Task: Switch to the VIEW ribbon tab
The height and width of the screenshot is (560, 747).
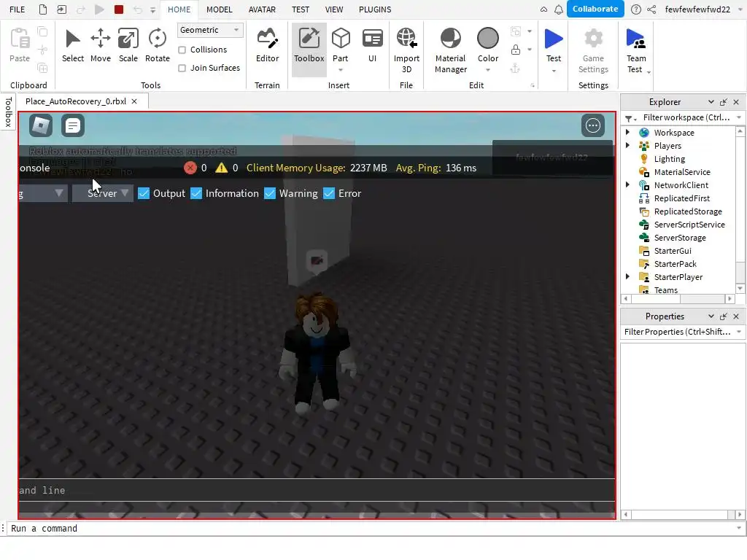Action: [x=334, y=9]
